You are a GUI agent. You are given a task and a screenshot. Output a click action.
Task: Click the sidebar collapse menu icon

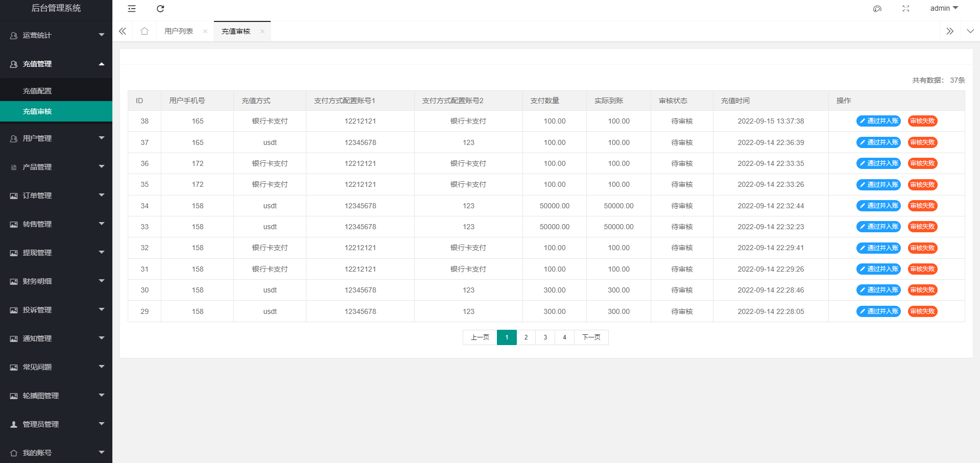132,9
